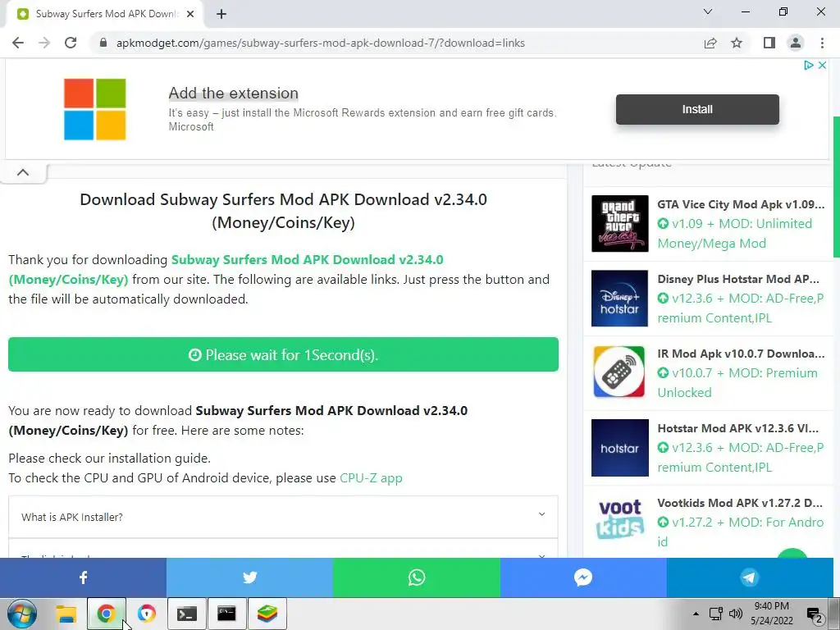This screenshot has width=840, height=630.
Task: Open the notification center icon
Action: pos(815,615)
